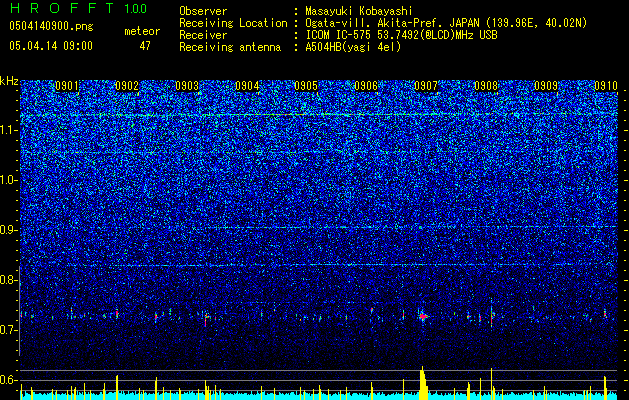Click the 0901 time marker
629x400 pixels.
67,86
